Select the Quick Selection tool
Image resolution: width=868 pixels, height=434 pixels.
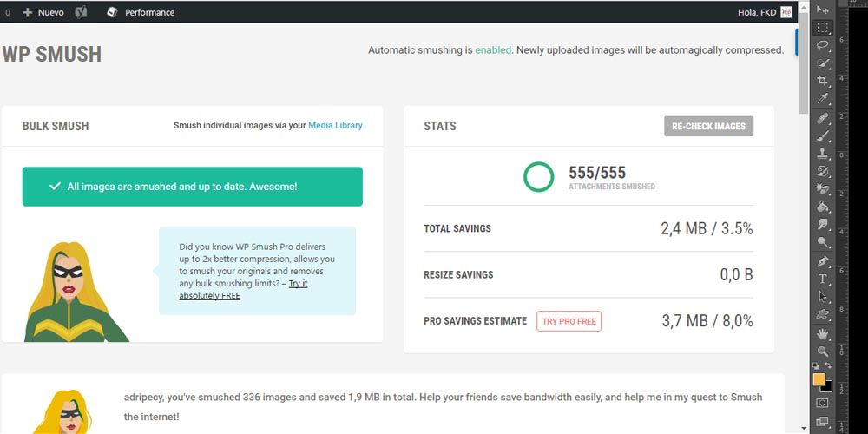823,62
